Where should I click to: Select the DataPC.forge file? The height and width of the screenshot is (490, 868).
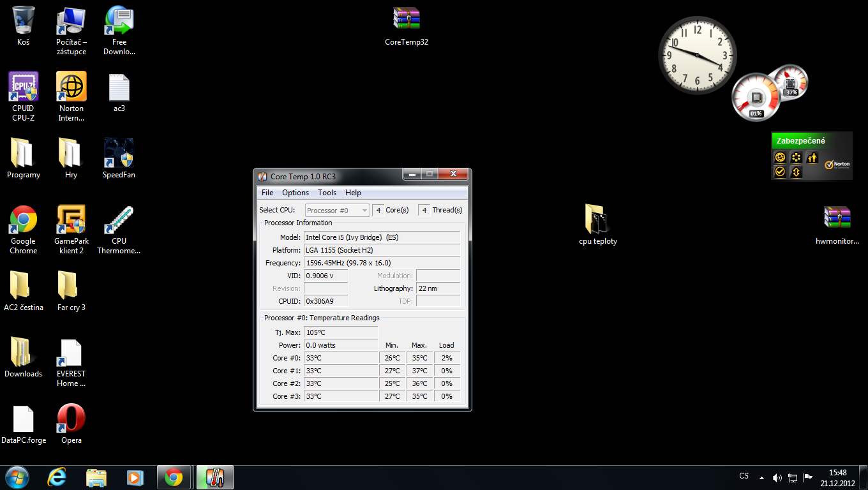[24, 424]
